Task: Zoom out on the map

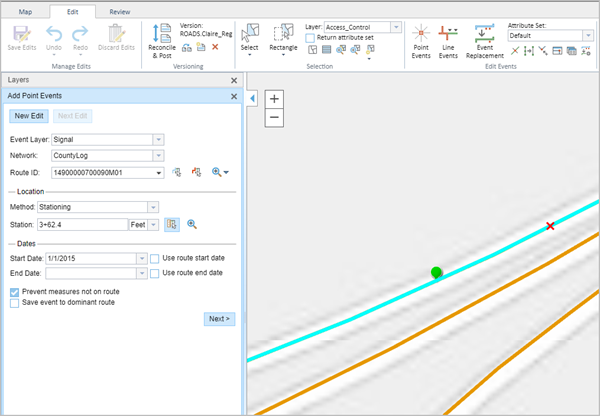Action: (x=274, y=117)
